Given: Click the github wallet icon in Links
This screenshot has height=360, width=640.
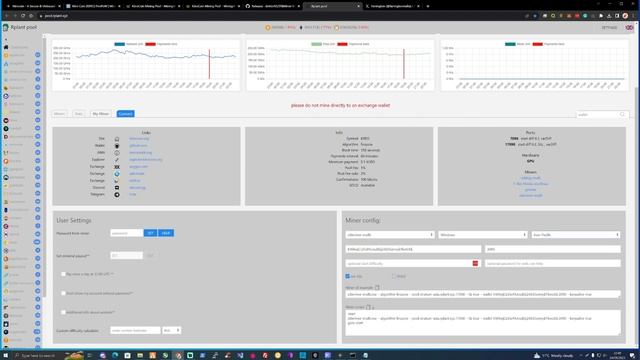Looking at the screenshot, I should pyautogui.click(x=117, y=146).
